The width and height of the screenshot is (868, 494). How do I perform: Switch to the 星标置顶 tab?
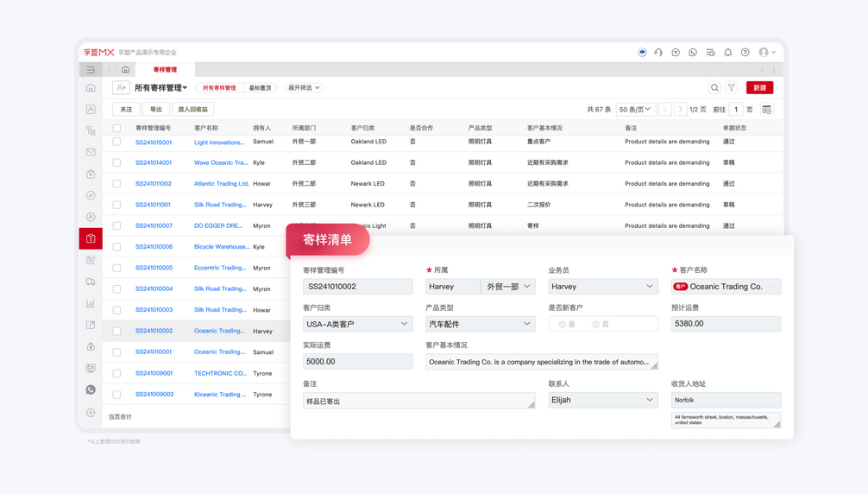tap(260, 88)
